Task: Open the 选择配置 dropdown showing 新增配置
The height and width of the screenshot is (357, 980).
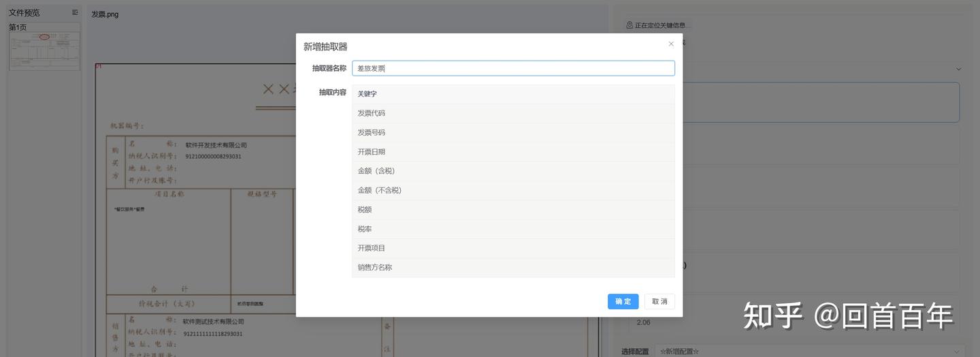Action: tap(810, 352)
